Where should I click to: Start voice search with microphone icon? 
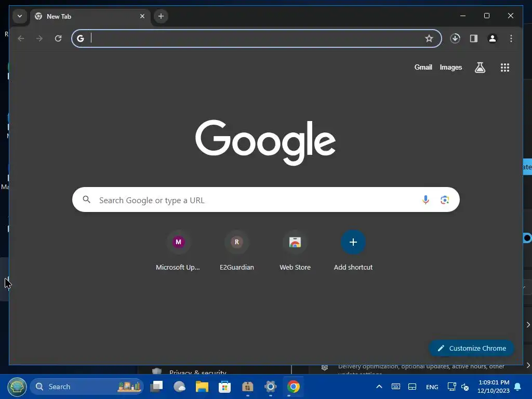425,200
